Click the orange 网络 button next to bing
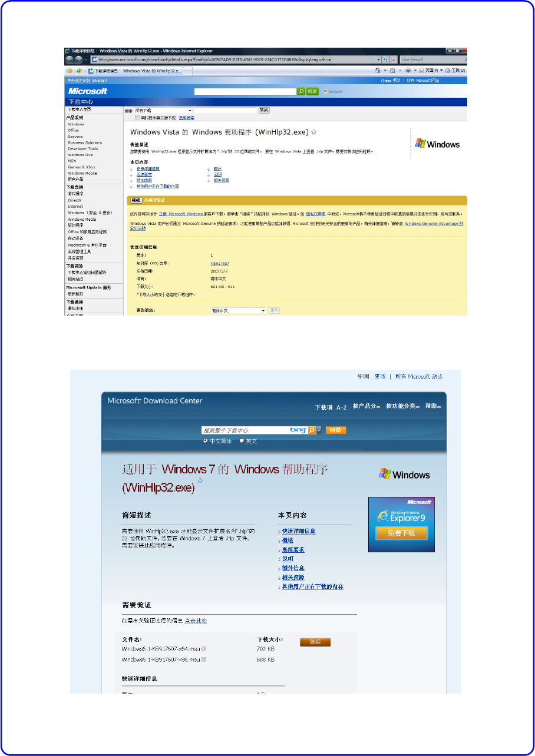The image size is (535, 756). [x=336, y=430]
